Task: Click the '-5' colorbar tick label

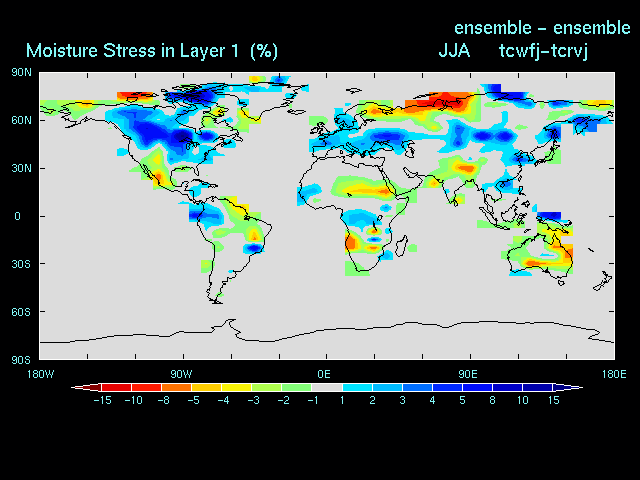Action: pos(193,400)
